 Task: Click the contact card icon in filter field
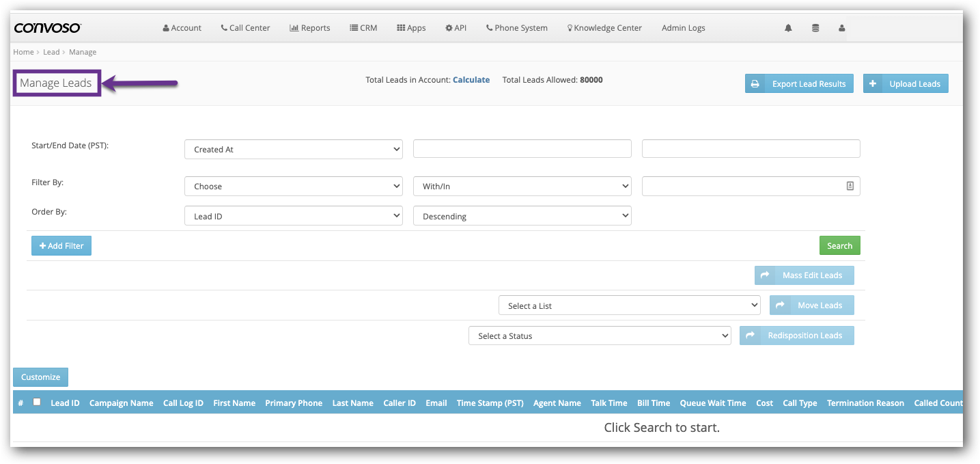coord(850,186)
